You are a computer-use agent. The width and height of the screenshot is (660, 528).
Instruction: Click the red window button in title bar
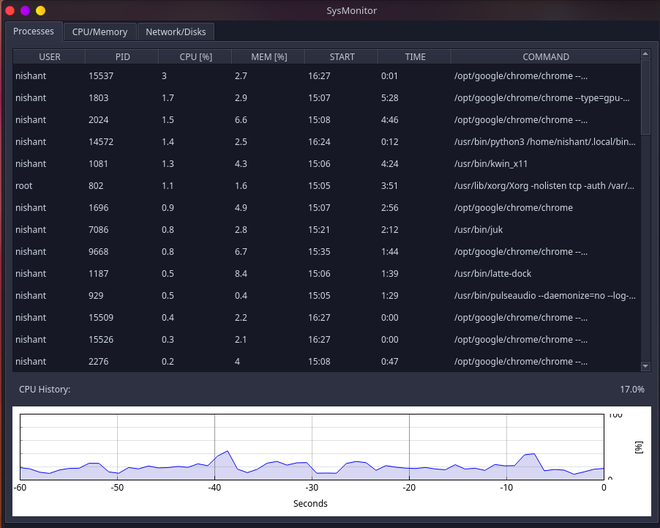click(10, 11)
